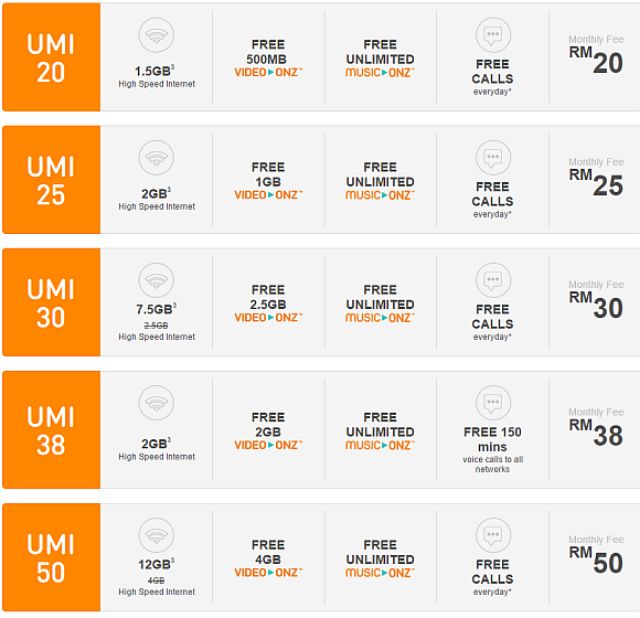Click the chat bubble icon in UMI 20 row
This screenshot has height=618, width=640.
coord(493,36)
